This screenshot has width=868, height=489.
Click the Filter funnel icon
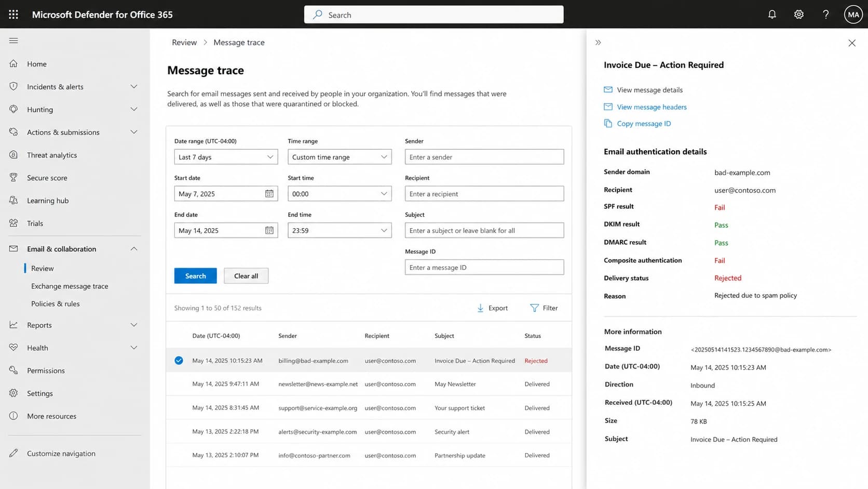coord(534,308)
